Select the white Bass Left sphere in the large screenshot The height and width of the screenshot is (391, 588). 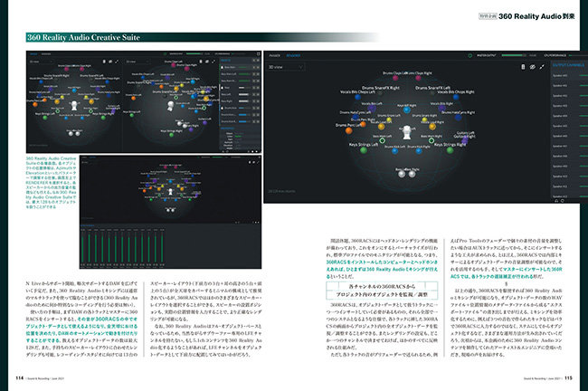tap(402, 174)
